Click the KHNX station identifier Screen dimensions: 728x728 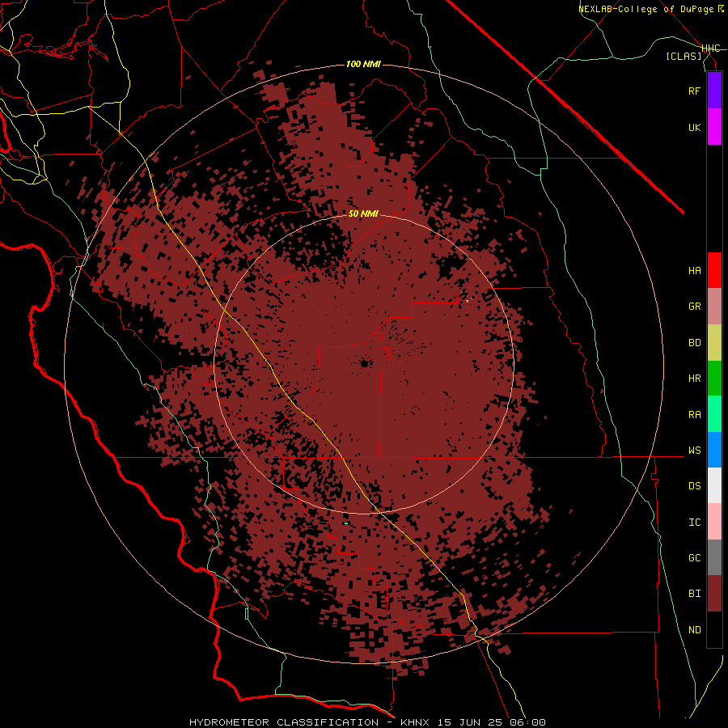[415, 722]
